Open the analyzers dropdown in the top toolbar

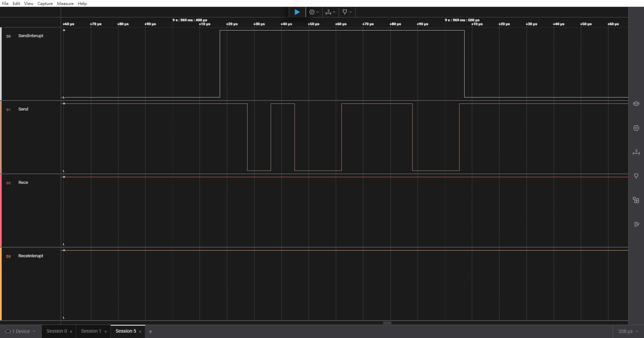tap(314, 12)
